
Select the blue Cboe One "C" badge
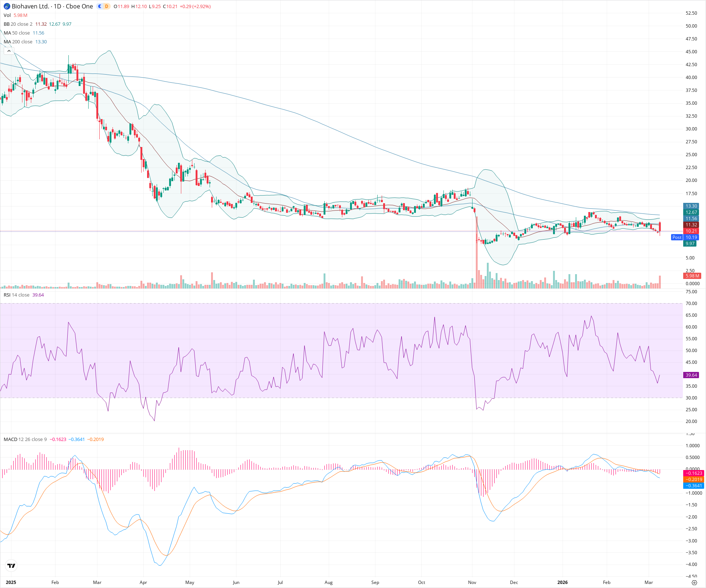(x=99, y=6)
